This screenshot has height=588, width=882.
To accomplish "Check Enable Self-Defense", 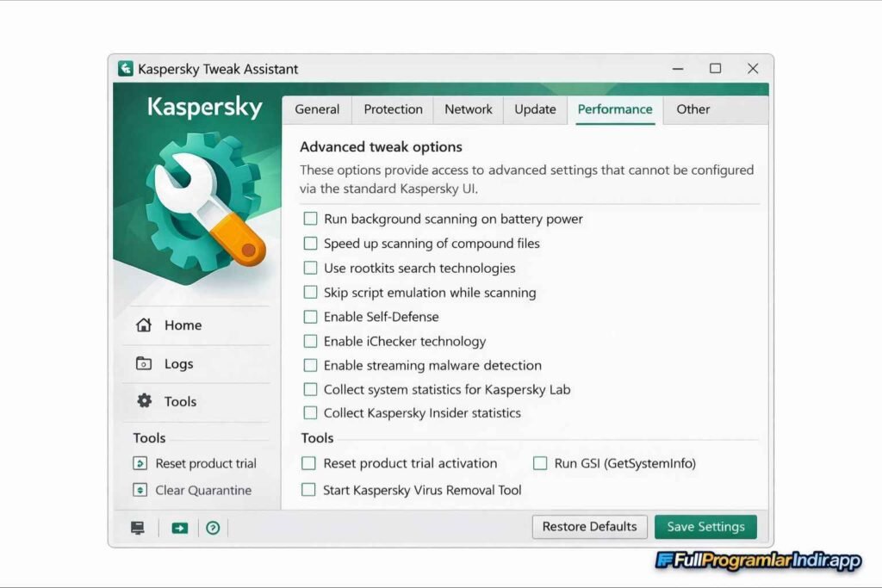I will pyautogui.click(x=311, y=317).
